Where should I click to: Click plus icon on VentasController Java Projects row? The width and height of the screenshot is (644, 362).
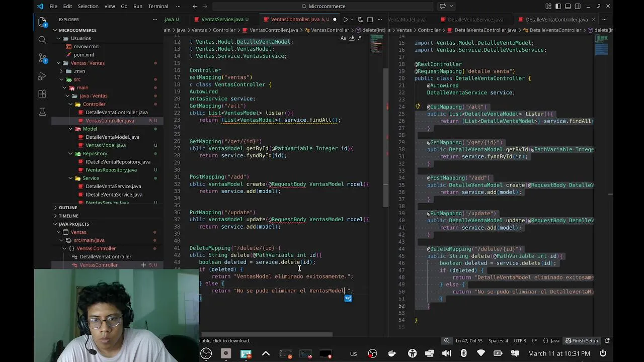tap(143, 265)
